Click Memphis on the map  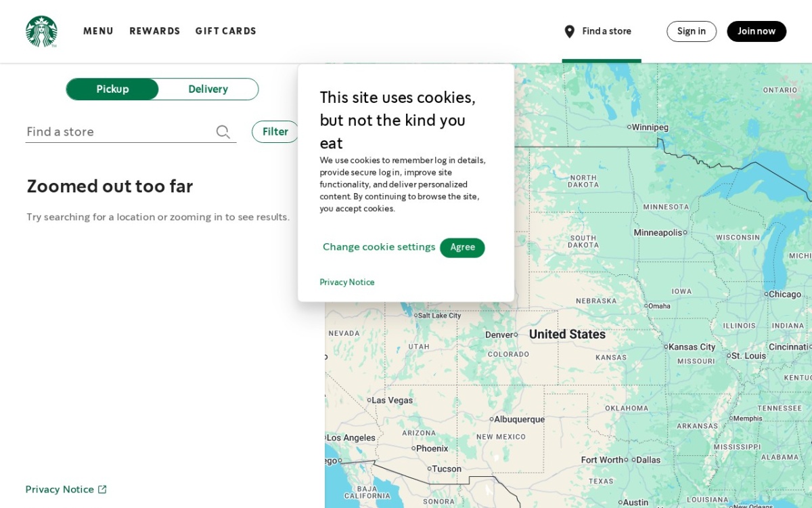pyautogui.click(x=748, y=419)
